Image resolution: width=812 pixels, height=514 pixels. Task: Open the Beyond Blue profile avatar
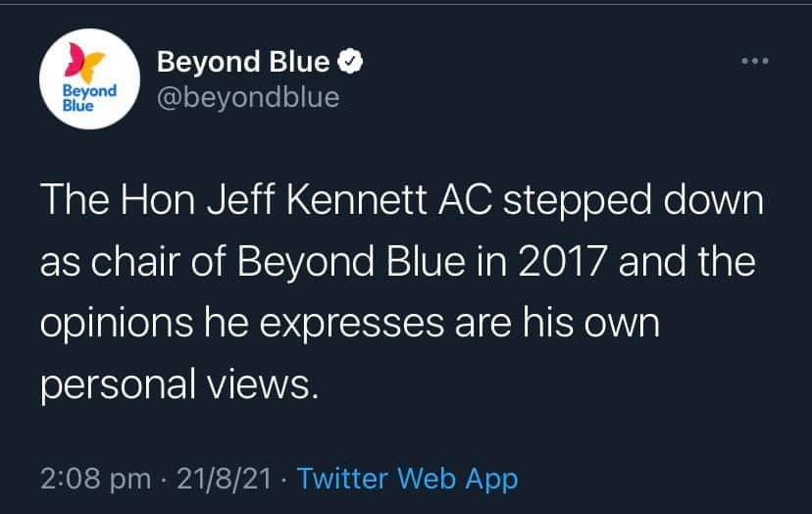click(x=89, y=78)
